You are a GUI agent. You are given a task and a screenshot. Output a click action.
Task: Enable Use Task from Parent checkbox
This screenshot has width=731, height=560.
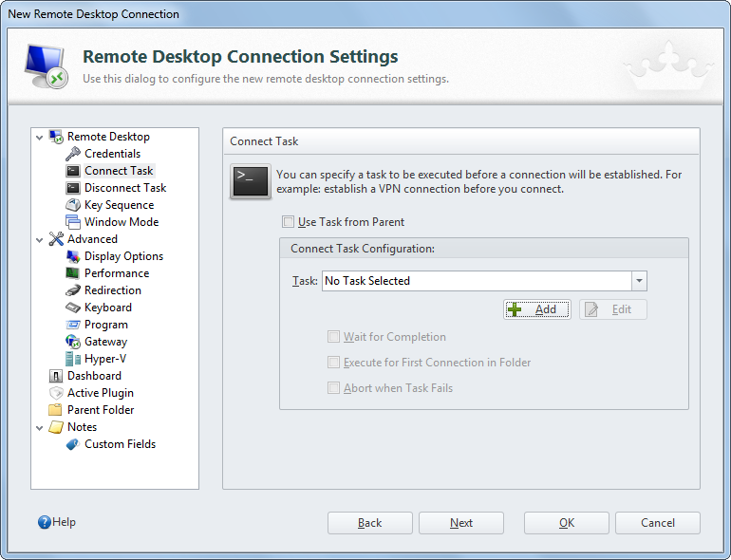pos(288,222)
